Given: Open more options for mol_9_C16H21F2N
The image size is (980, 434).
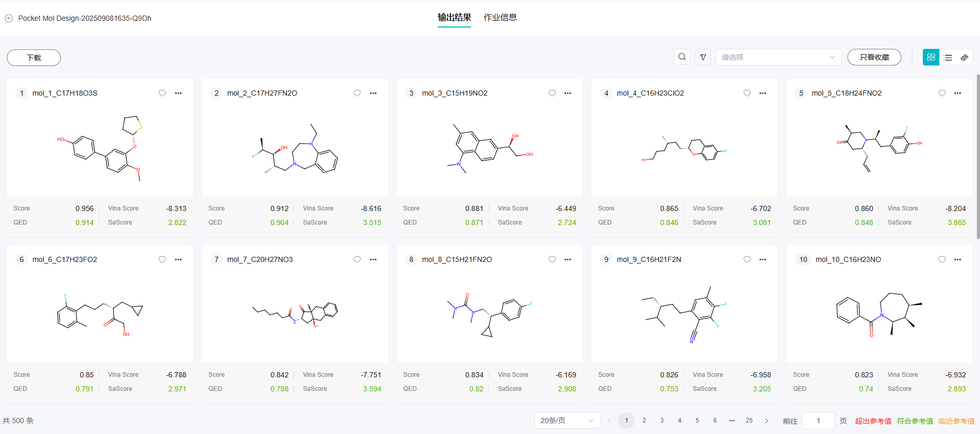Looking at the screenshot, I should click(763, 259).
